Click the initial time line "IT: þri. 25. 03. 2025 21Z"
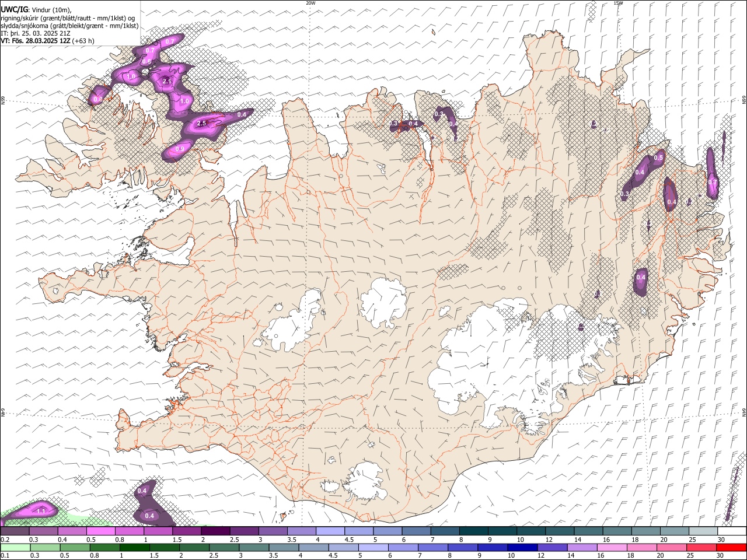747x560 pixels. click(36, 33)
